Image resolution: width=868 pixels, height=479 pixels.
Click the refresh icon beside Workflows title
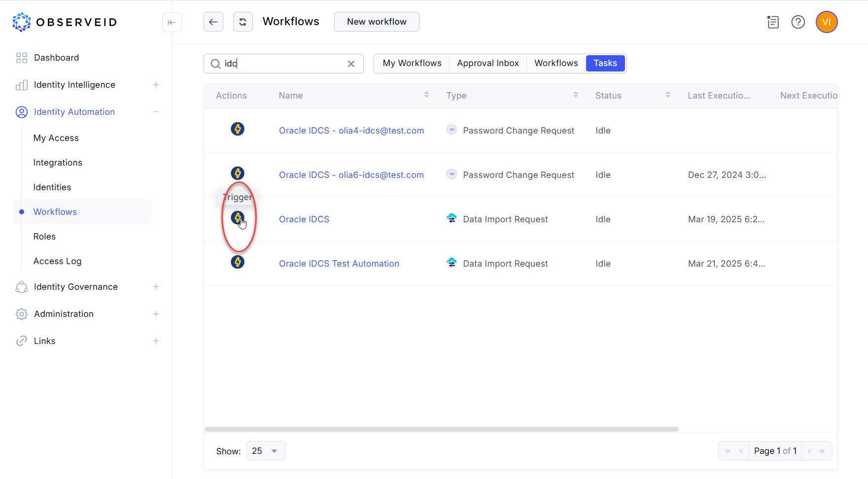tap(243, 22)
